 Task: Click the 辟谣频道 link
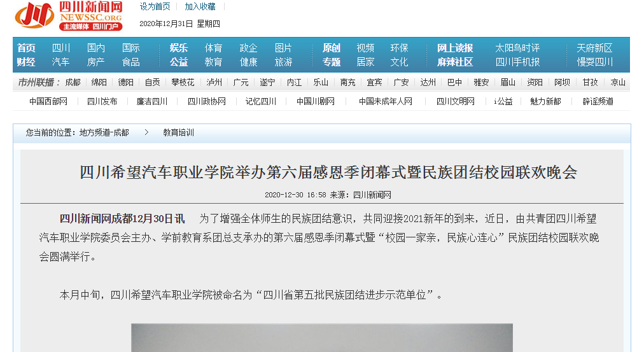tap(598, 101)
